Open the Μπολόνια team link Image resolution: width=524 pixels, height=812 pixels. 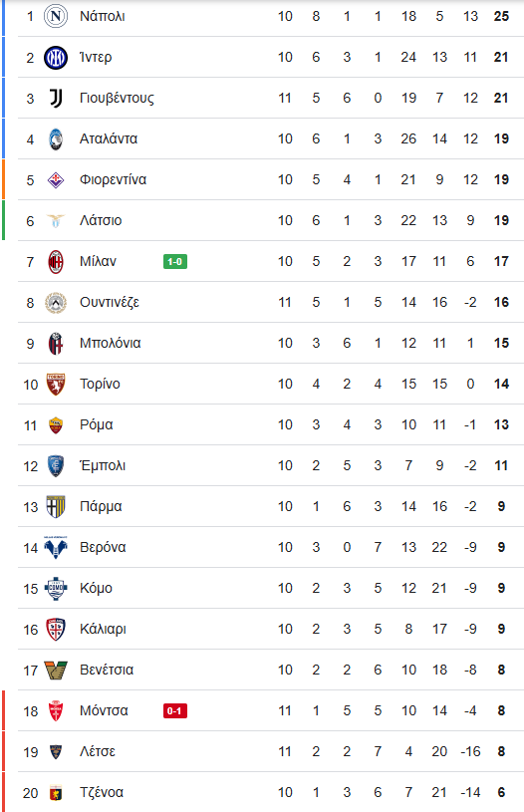(x=110, y=343)
